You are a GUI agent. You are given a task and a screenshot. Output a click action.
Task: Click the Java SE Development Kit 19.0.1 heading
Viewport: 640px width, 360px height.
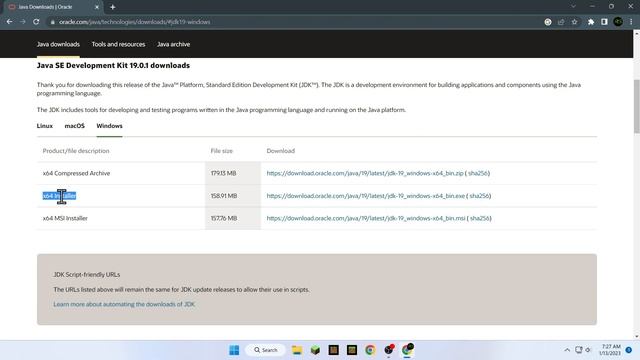(x=113, y=65)
